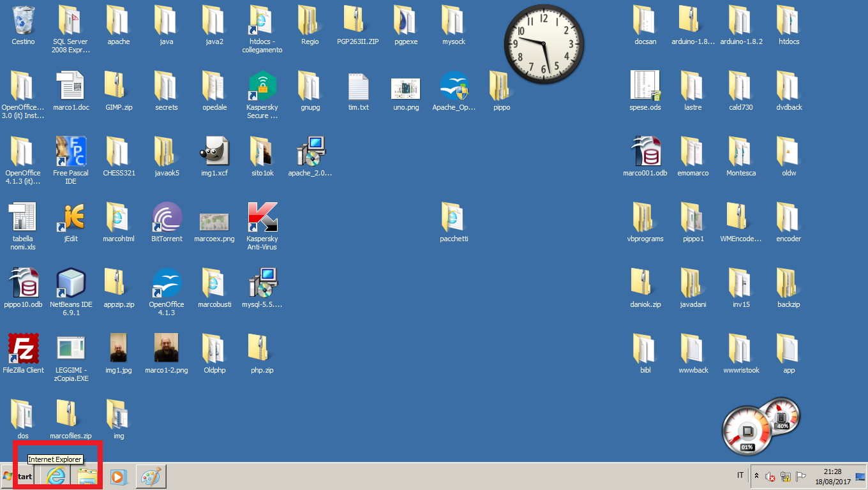
Task: Open Windows Explorer from taskbar
Action: [87, 477]
